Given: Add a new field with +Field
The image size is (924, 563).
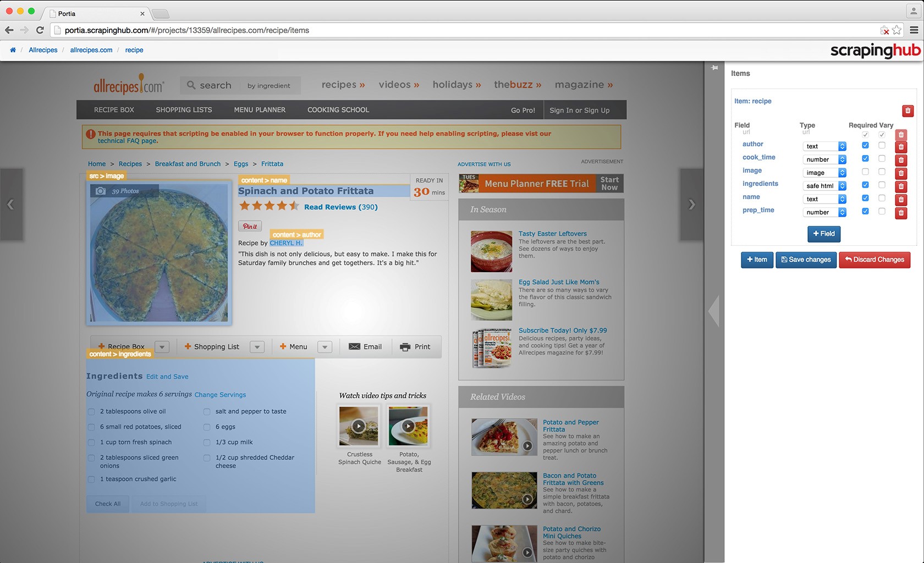Looking at the screenshot, I should (x=823, y=234).
